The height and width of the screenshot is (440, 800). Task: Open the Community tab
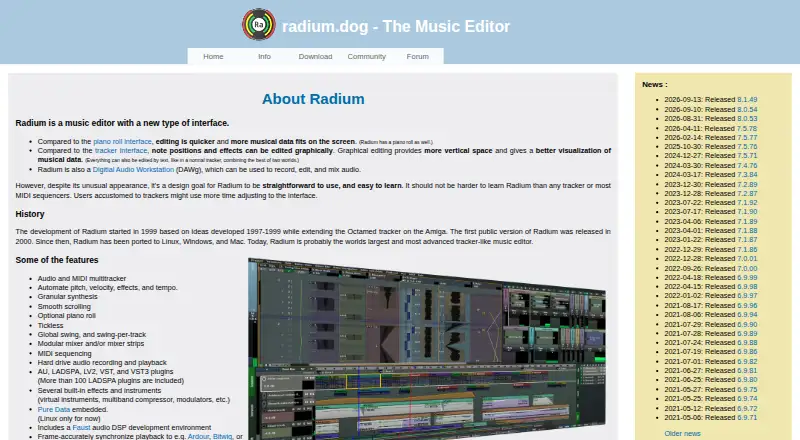click(366, 57)
